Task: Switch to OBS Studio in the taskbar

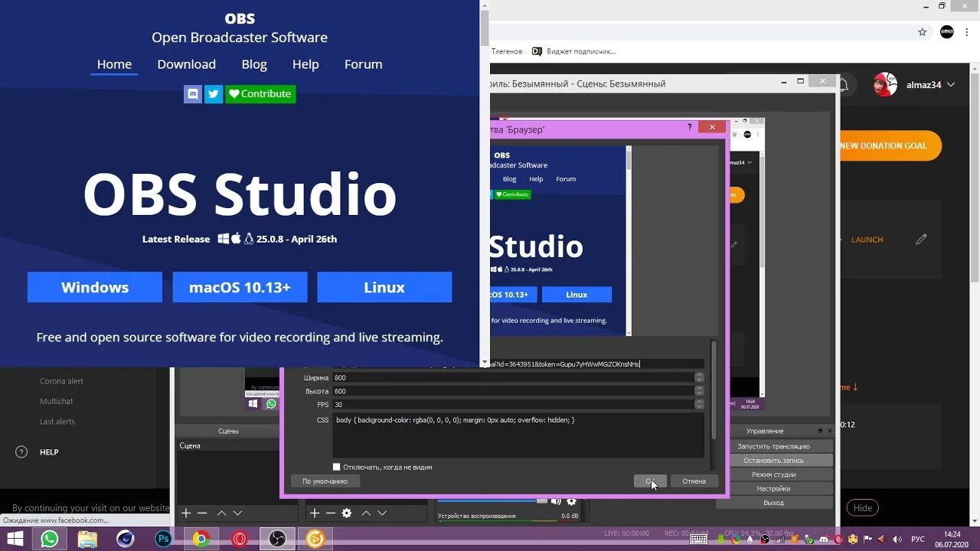Action: click(x=277, y=539)
